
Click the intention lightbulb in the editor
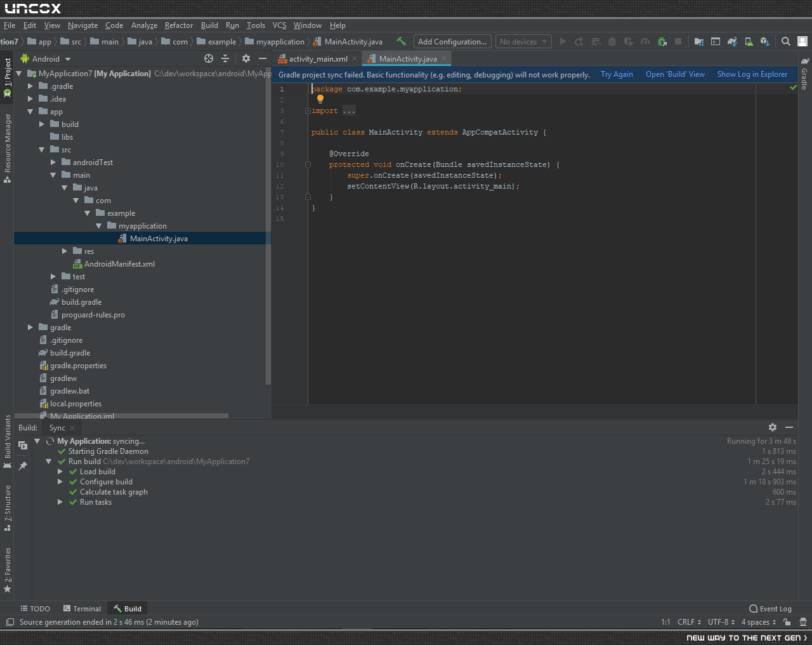[x=320, y=99]
